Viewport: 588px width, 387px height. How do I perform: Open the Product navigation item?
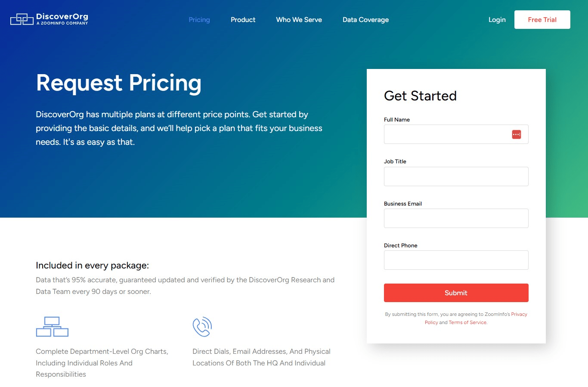(x=243, y=19)
